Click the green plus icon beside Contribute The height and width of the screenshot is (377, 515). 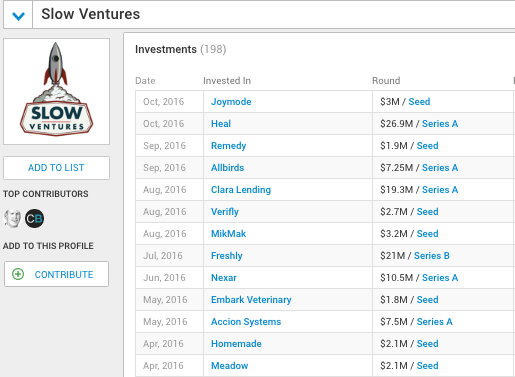pyautogui.click(x=18, y=274)
